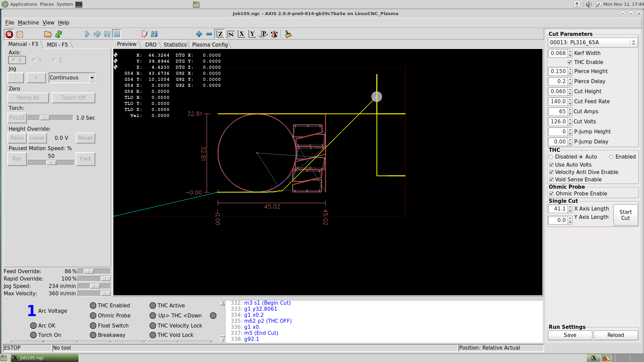Adjust Pierce Delay stepper
The width and height of the screenshot is (644, 362).
click(x=570, y=81)
